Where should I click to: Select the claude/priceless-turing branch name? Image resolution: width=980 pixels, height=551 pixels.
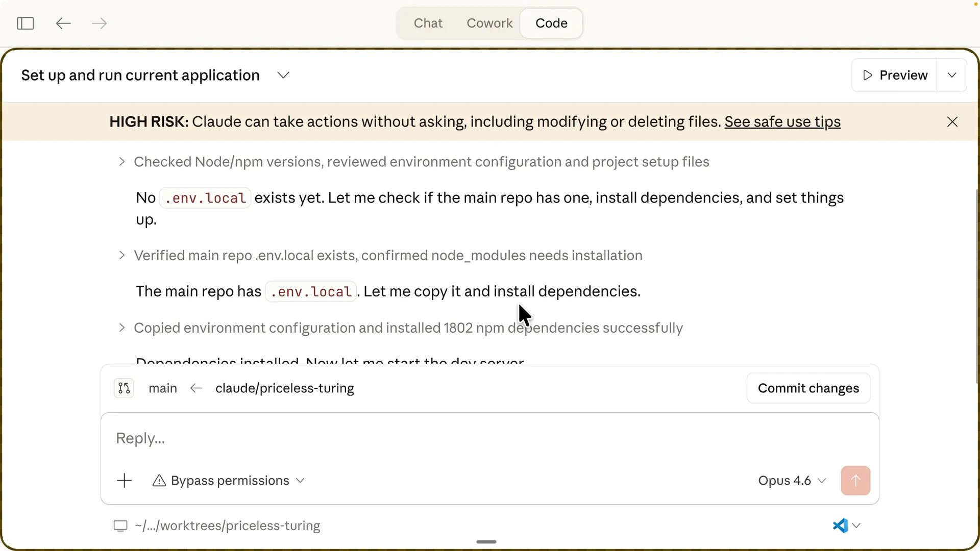pyautogui.click(x=285, y=388)
